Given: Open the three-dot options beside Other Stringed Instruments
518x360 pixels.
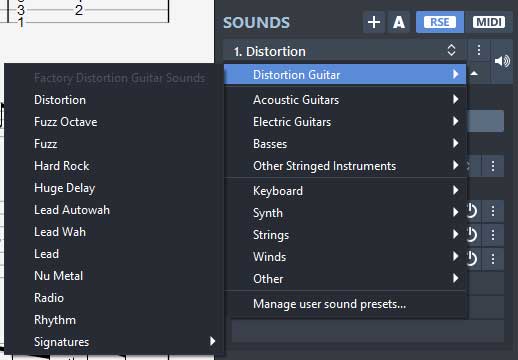Looking at the screenshot, I should [493, 166].
